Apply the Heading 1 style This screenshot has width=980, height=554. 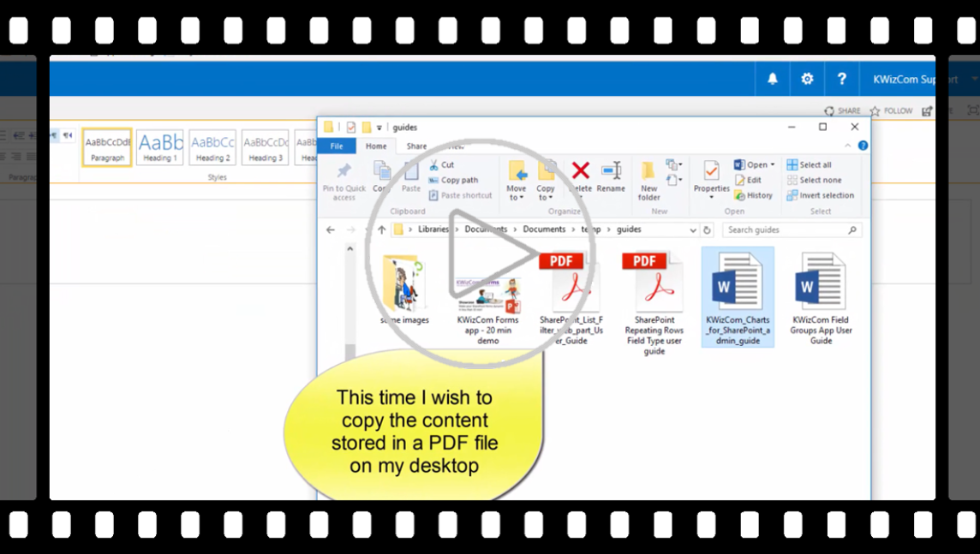tap(160, 147)
